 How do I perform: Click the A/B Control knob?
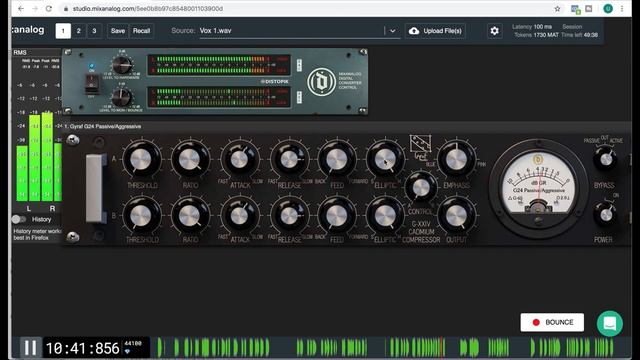pyautogui.click(x=421, y=187)
